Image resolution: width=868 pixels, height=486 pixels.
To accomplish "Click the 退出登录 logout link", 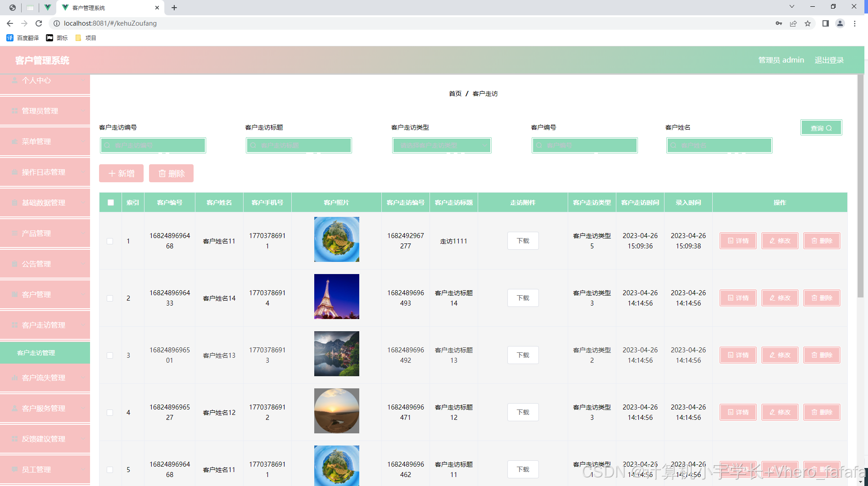I will (x=829, y=60).
